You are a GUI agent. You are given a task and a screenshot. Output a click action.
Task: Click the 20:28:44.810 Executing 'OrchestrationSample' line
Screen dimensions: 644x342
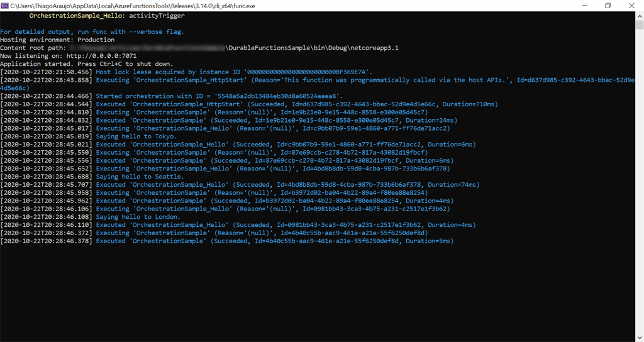click(214, 112)
